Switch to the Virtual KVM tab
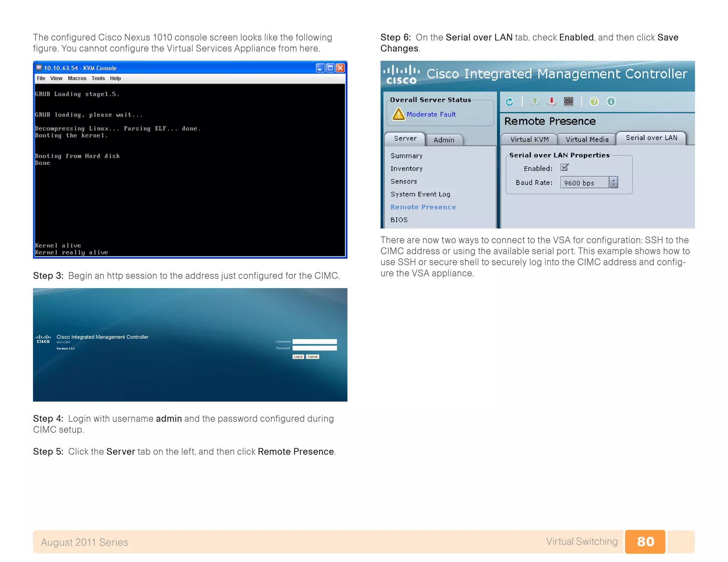 click(529, 139)
